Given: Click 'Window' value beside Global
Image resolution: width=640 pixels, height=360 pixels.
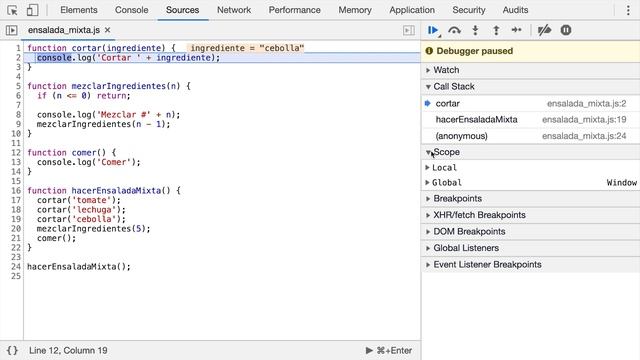Looking at the screenshot, I should [x=622, y=182].
